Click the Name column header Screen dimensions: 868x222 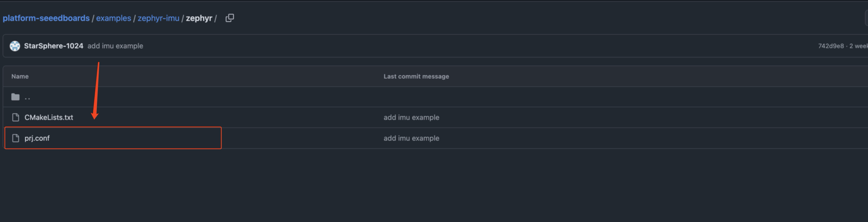click(x=20, y=76)
